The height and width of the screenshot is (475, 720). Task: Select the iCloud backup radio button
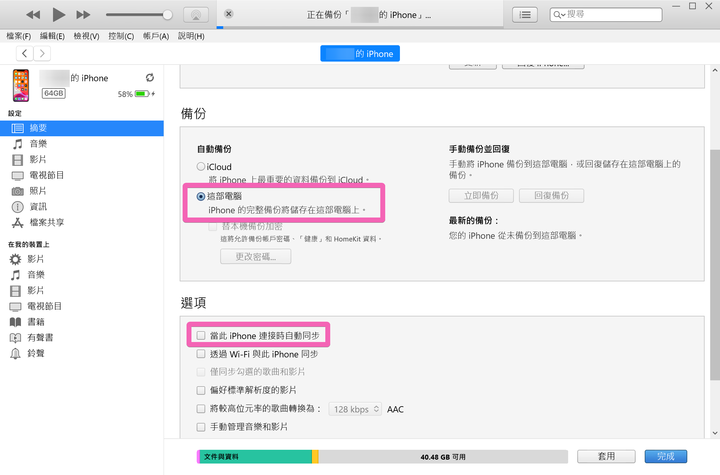pos(201,166)
